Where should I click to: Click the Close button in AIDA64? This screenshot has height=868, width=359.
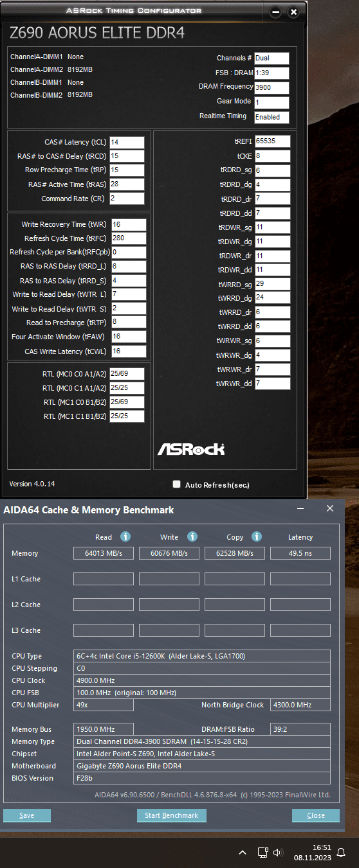[316, 815]
